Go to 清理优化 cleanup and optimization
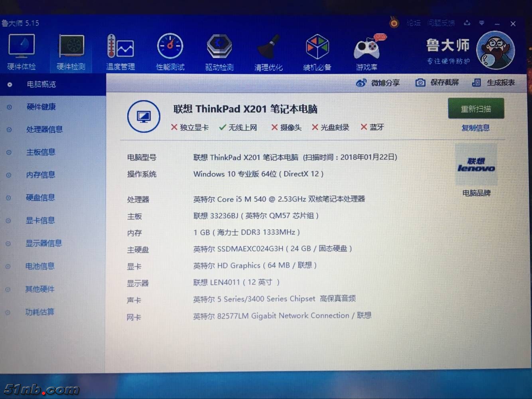Image resolution: width=532 pixels, height=399 pixels. [x=268, y=52]
